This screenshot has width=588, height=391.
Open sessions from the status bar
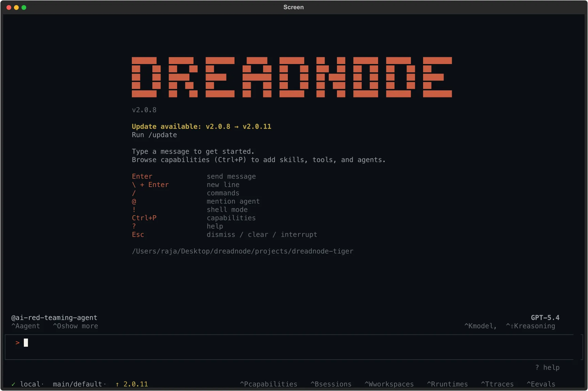331,384
